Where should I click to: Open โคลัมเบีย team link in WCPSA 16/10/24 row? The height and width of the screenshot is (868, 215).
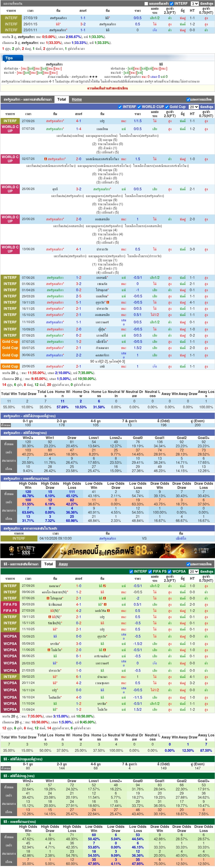pyautogui.click(x=55, y=697)
